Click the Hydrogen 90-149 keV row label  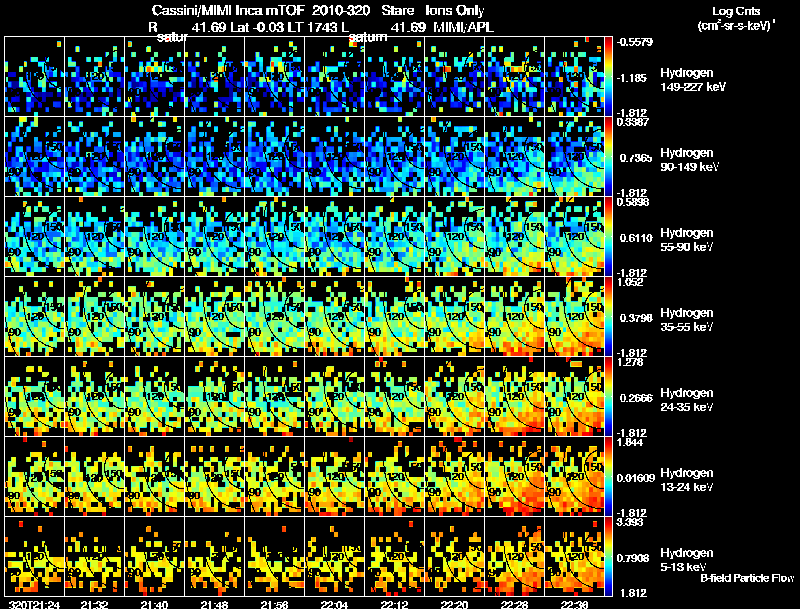[690, 160]
